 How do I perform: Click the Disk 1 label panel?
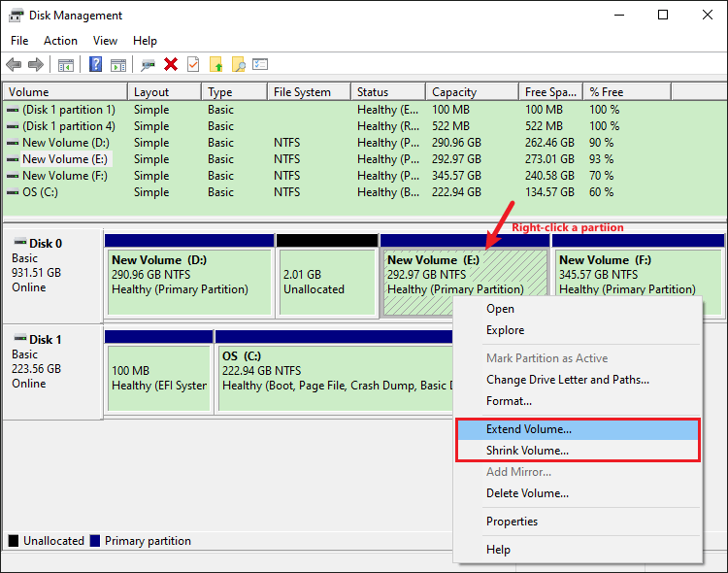(x=52, y=372)
